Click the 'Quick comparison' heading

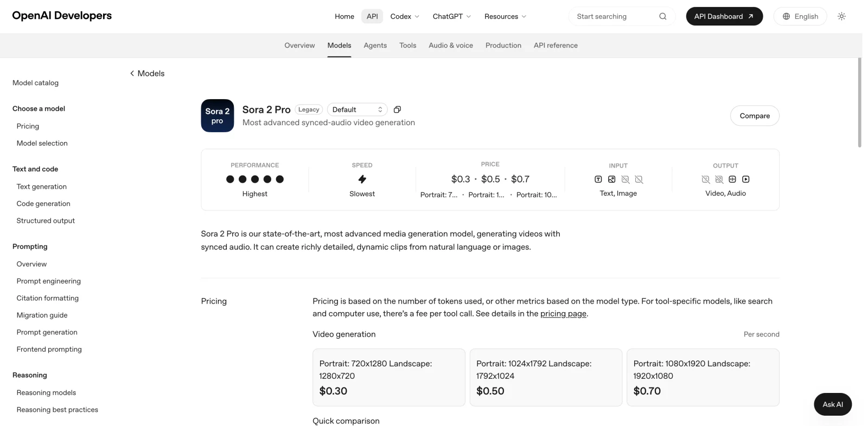pos(346,421)
